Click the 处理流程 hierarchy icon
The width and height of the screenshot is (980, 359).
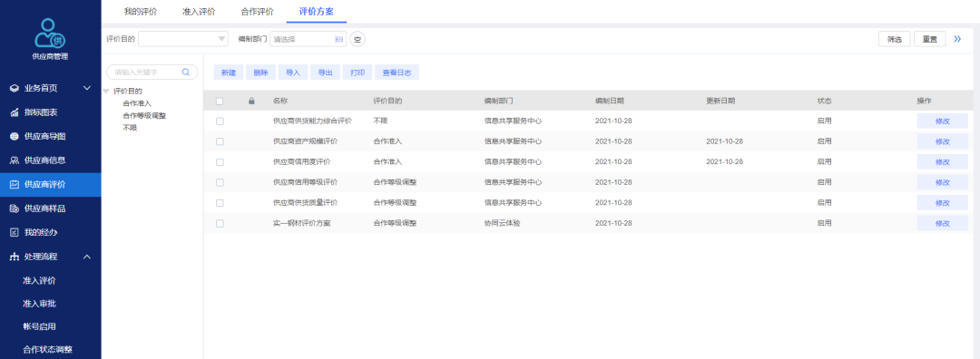(15, 257)
